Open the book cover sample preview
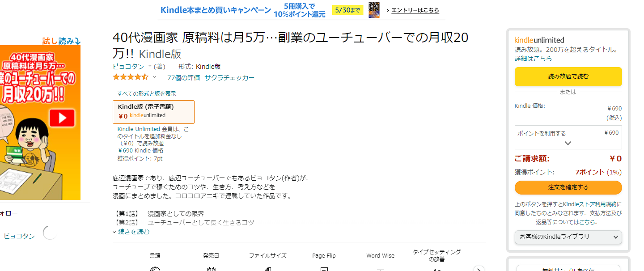 click(x=40, y=123)
